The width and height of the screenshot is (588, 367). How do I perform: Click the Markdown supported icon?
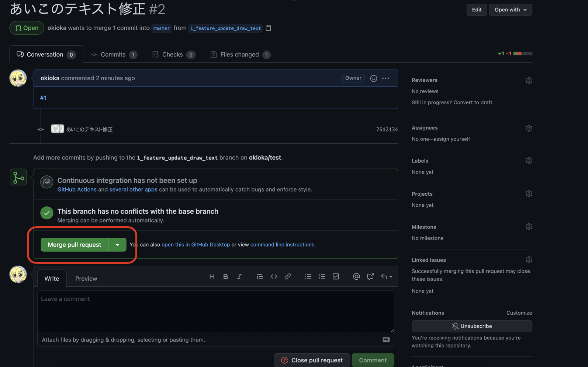tap(386, 340)
